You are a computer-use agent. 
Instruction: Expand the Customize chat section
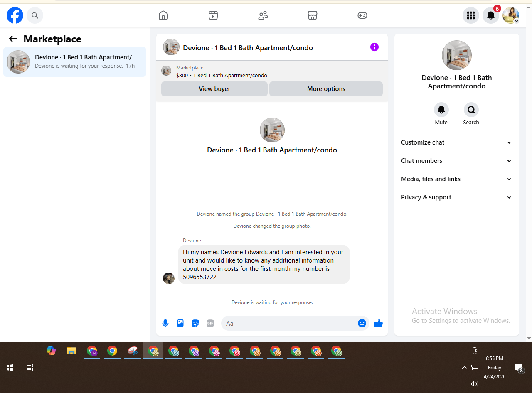[x=456, y=142]
